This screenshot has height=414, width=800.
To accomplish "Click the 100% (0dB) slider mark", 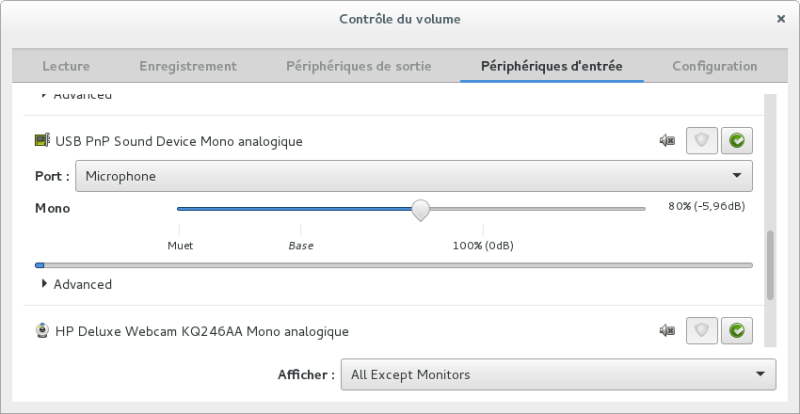I will pos(483,245).
